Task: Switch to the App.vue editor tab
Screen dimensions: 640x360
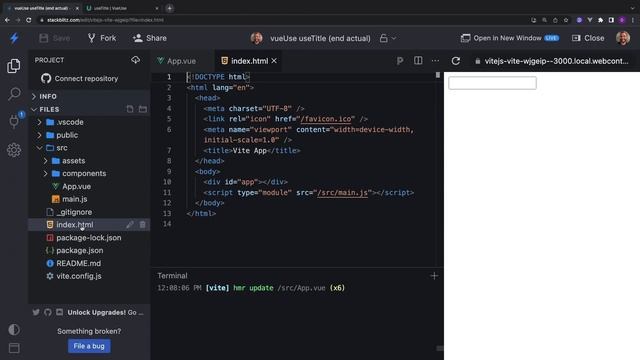Action: 182,61
